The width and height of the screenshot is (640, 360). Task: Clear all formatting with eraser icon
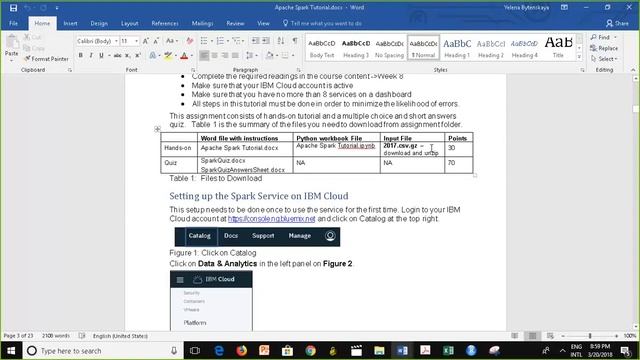189,41
